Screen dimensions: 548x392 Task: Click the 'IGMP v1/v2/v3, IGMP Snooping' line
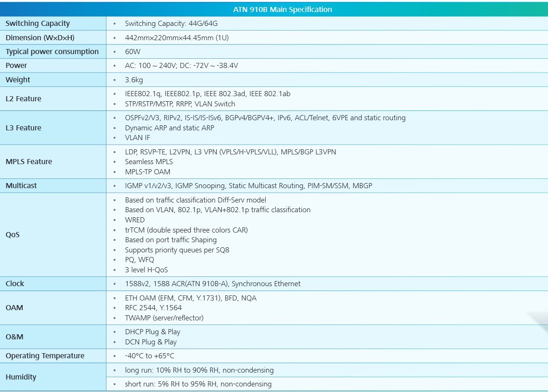(249, 186)
